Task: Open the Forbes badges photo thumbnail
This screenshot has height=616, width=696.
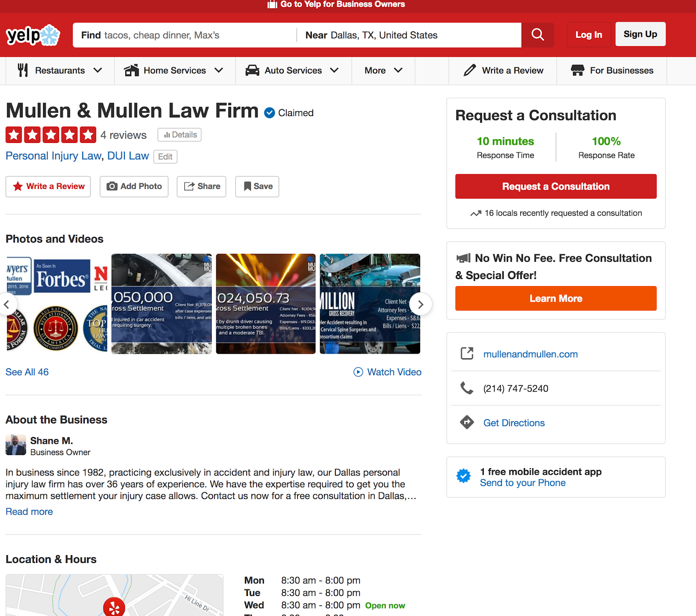Action: pos(57,304)
